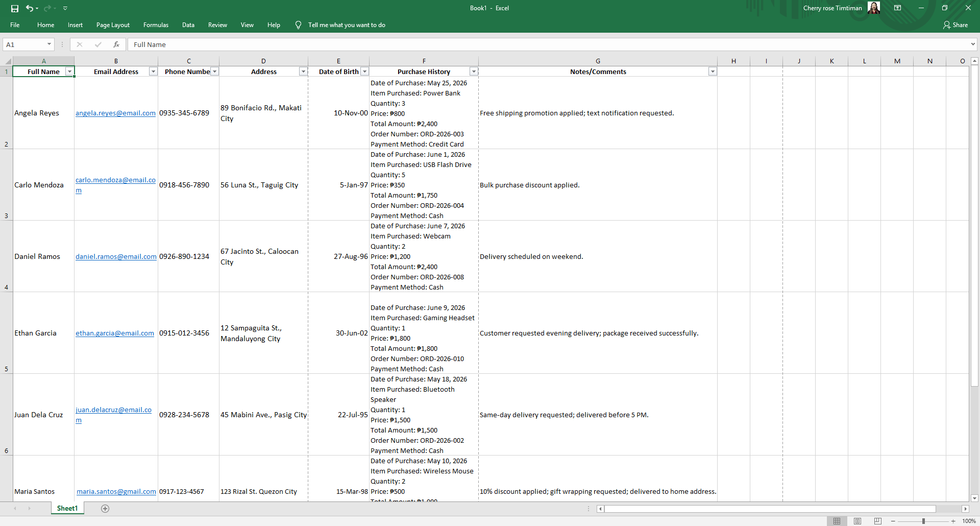Switch to Page Layout tab
This screenshot has width=980, height=526.
[x=113, y=25]
